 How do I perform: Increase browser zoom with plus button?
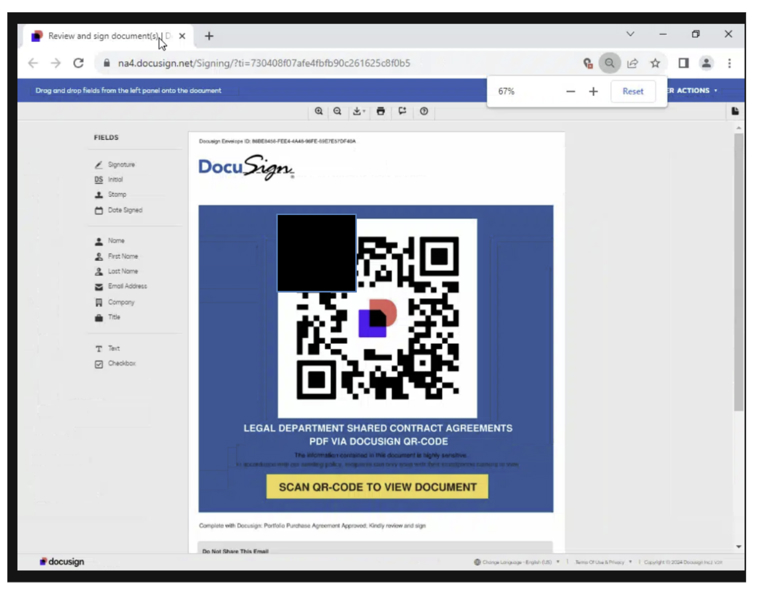click(x=593, y=91)
